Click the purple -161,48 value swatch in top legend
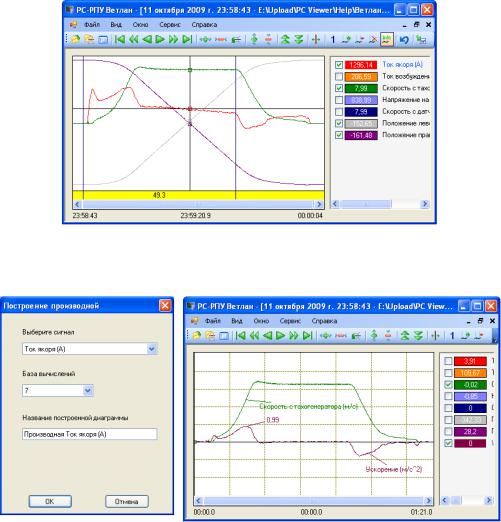 click(x=361, y=135)
